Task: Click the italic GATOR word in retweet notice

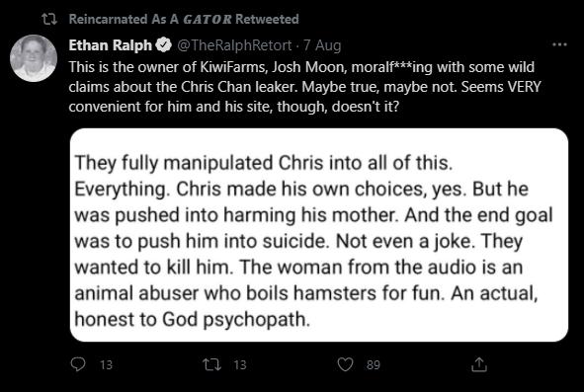Action: (207, 19)
